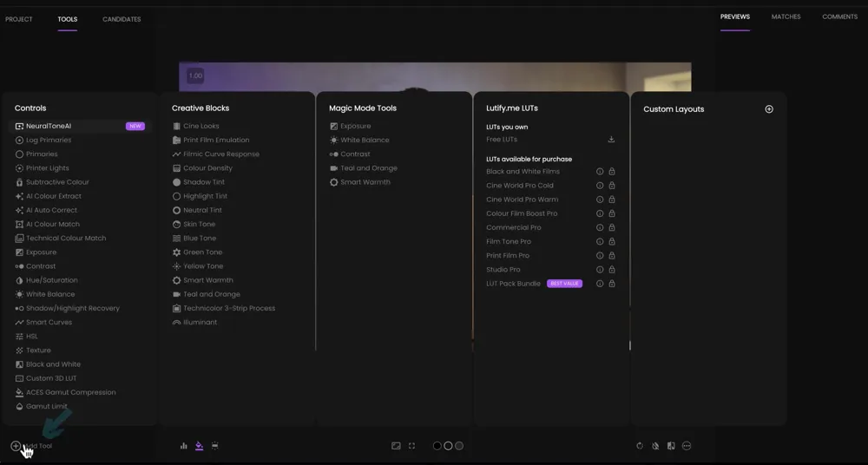Image resolution: width=868 pixels, height=465 pixels.
Task: Open the Comments tab
Action: (839, 16)
